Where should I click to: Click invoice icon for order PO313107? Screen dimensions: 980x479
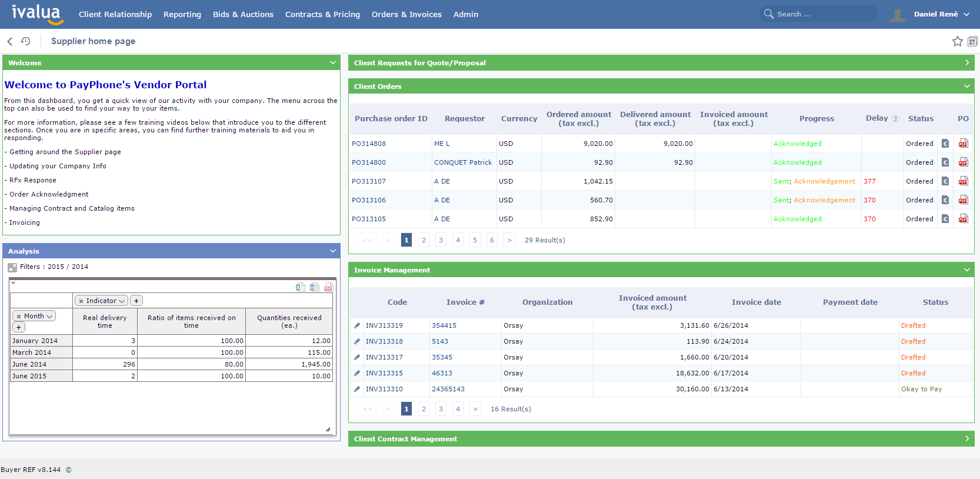click(945, 181)
